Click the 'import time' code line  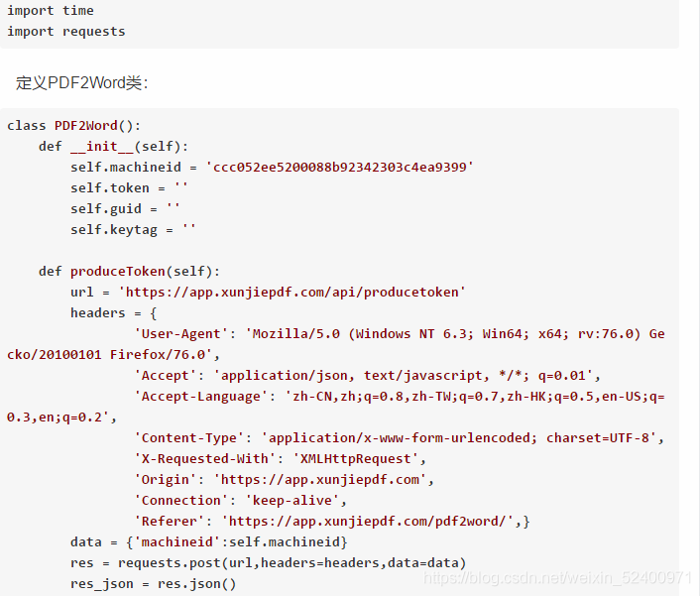tap(51, 10)
